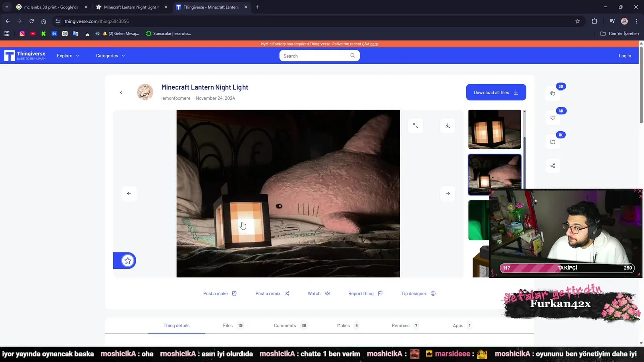Viewport: 644px width, 362px height.
Task: Bookmark this page with star icon
Action: pos(578,21)
